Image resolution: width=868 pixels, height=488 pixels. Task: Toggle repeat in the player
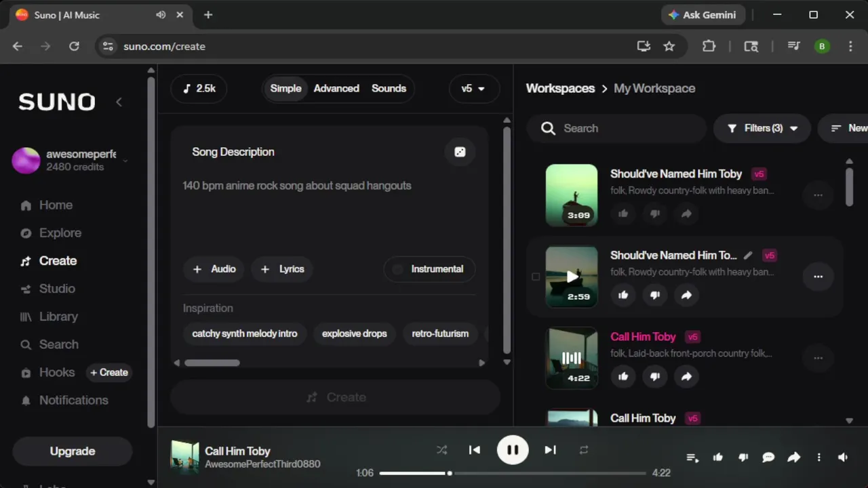[x=583, y=449]
